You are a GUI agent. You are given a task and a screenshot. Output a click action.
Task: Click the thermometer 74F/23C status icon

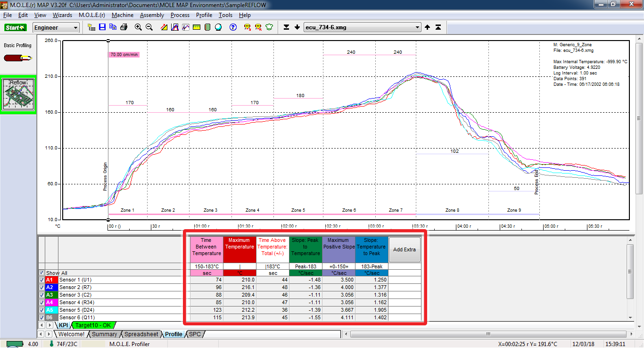point(51,344)
